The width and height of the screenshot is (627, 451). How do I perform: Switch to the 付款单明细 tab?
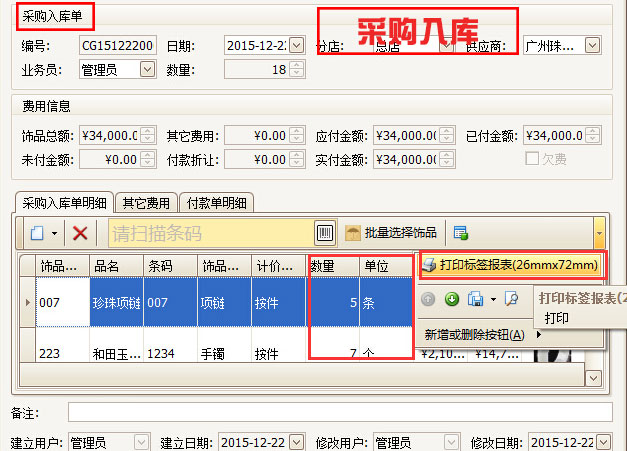tap(216, 202)
